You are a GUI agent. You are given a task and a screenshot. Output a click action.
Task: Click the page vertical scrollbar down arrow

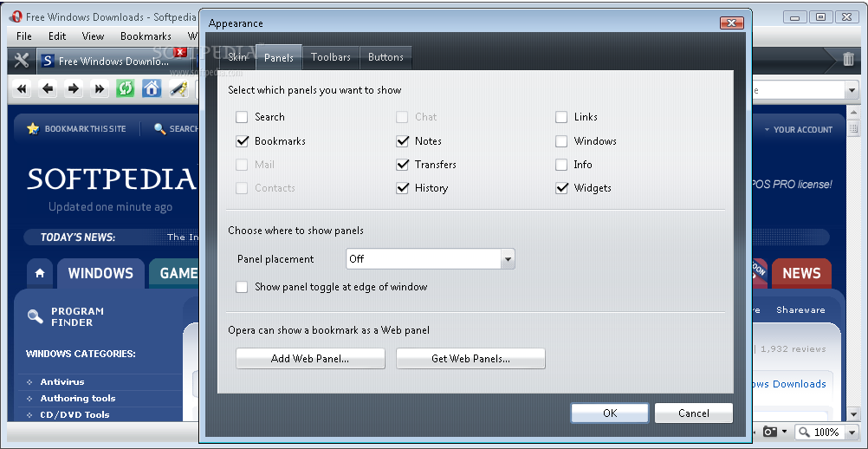pyautogui.click(x=853, y=413)
